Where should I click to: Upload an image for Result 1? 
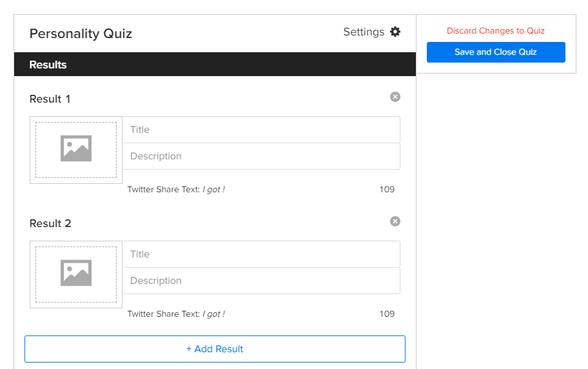click(76, 150)
